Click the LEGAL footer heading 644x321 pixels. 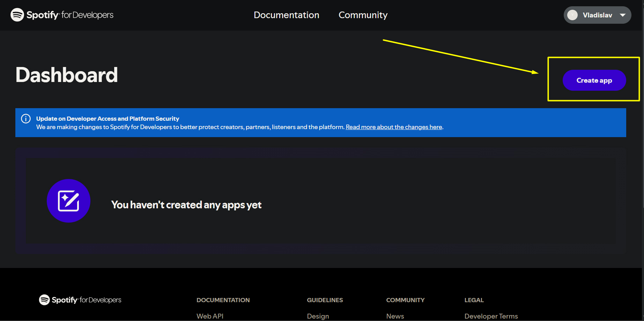tap(474, 300)
